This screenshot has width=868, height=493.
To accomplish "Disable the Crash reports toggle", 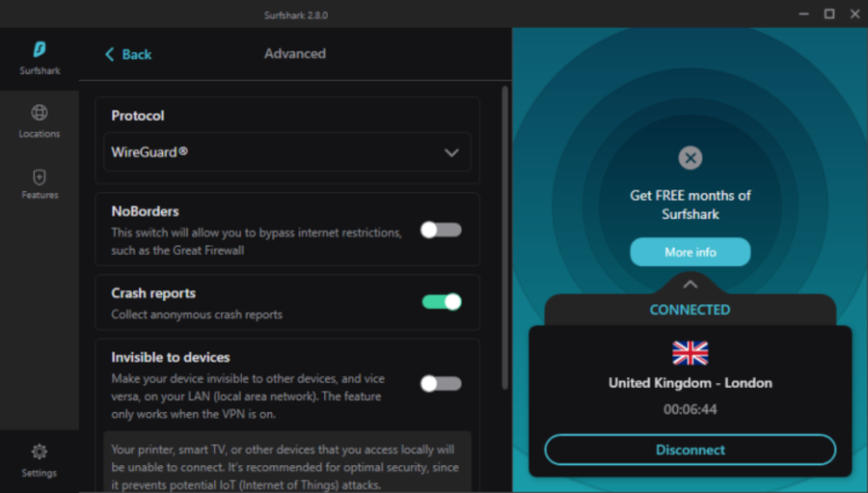I will [x=442, y=302].
